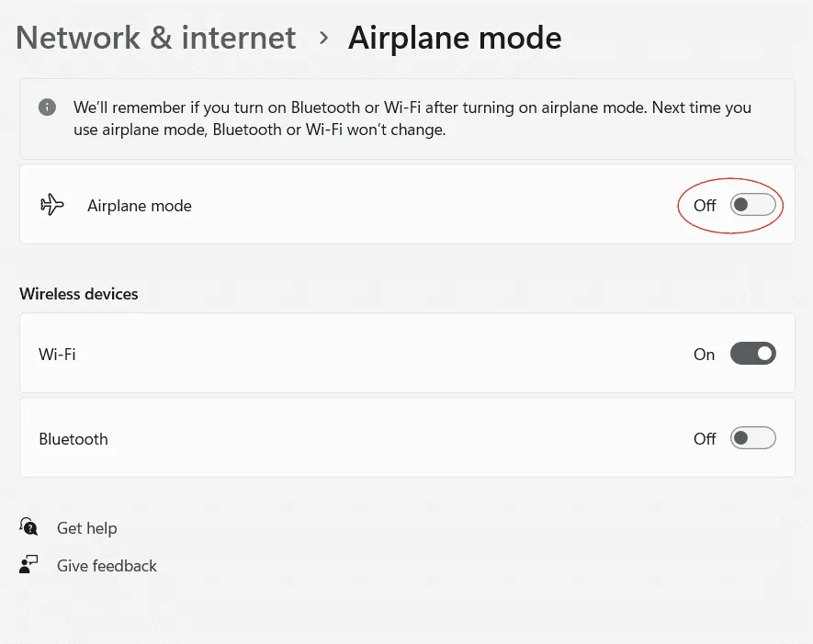Go back to Network & internet breadcrumb
This screenshot has height=644, width=813.
point(156,38)
